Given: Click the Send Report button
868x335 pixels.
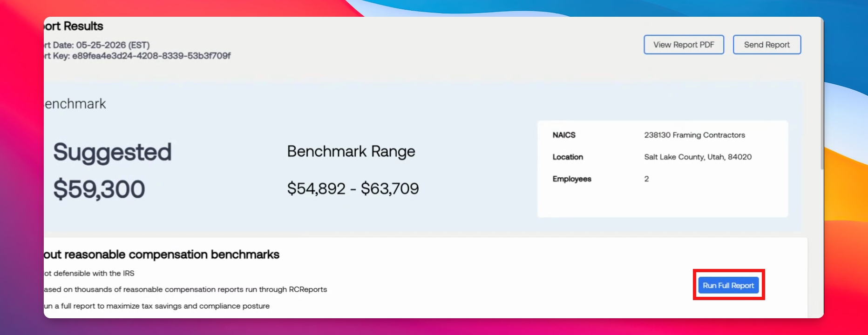Looking at the screenshot, I should click(767, 45).
